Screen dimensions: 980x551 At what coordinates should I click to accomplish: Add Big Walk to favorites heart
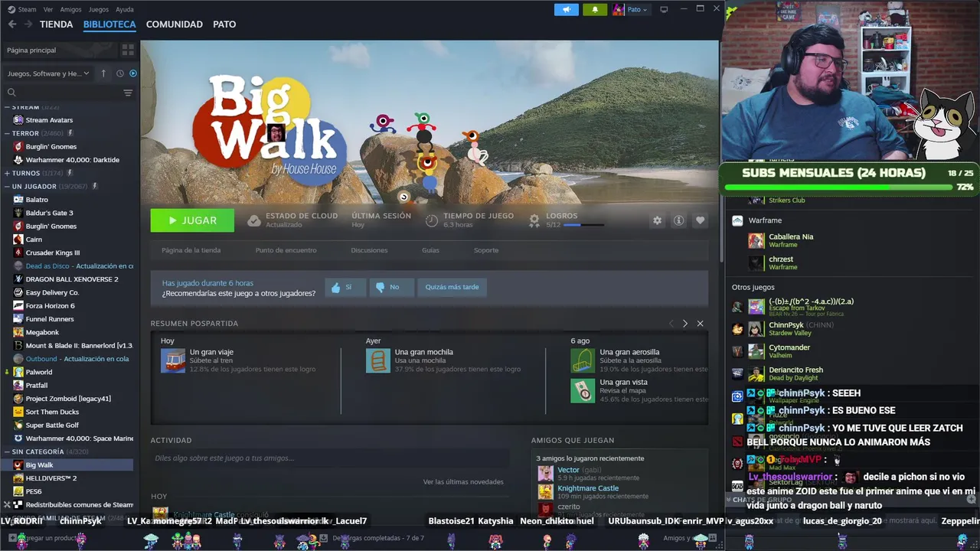click(x=700, y=220)
